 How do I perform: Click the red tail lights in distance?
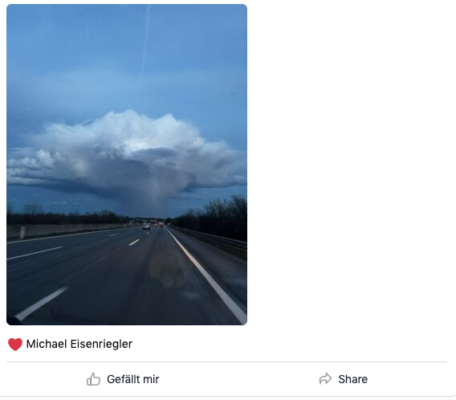click(159, 224)
